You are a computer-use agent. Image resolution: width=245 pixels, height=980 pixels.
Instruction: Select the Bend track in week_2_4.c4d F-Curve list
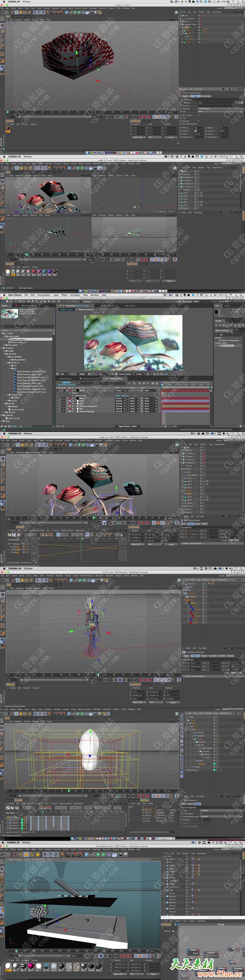click(17, 547)
